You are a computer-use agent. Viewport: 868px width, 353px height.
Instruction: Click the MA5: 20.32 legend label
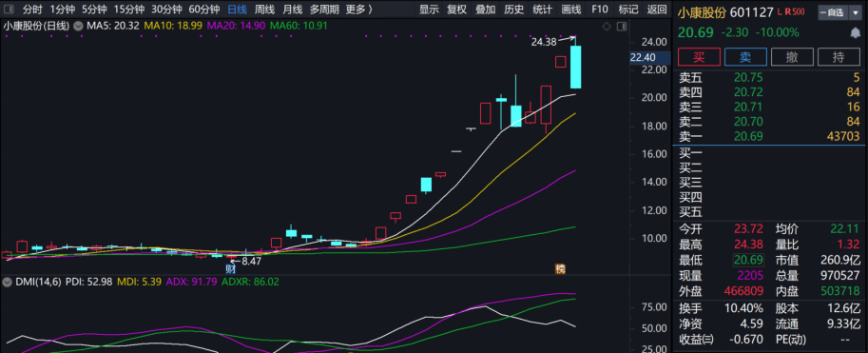point(112,26)
